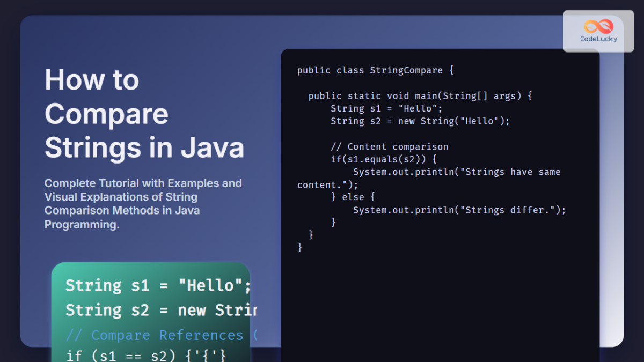The width and height of the screenshot is (644, 362).
Task: Click the 'if (s1 == s2)' line in green card
Action: 146,354
